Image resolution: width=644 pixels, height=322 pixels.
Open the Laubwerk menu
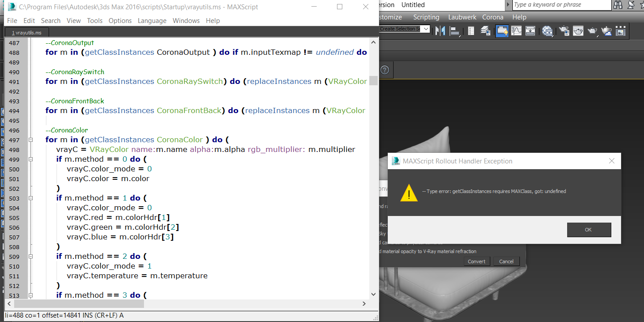click(x=462, y=17)
